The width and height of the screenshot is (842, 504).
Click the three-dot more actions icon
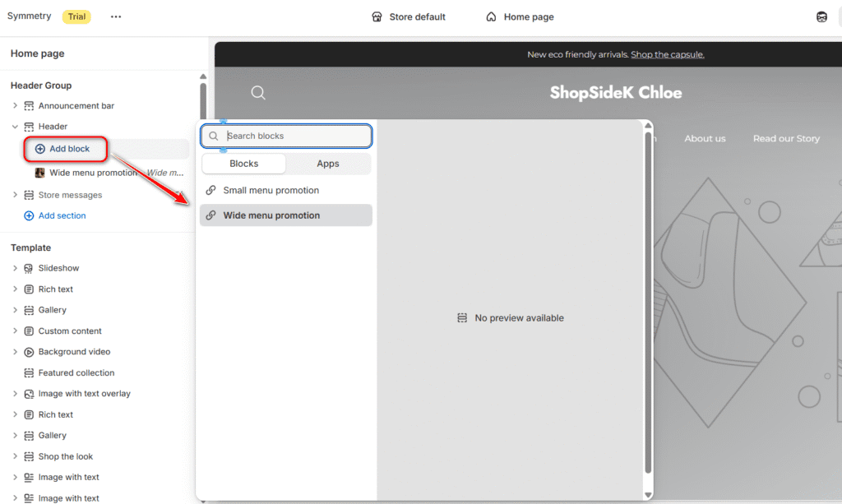[116, 16]
